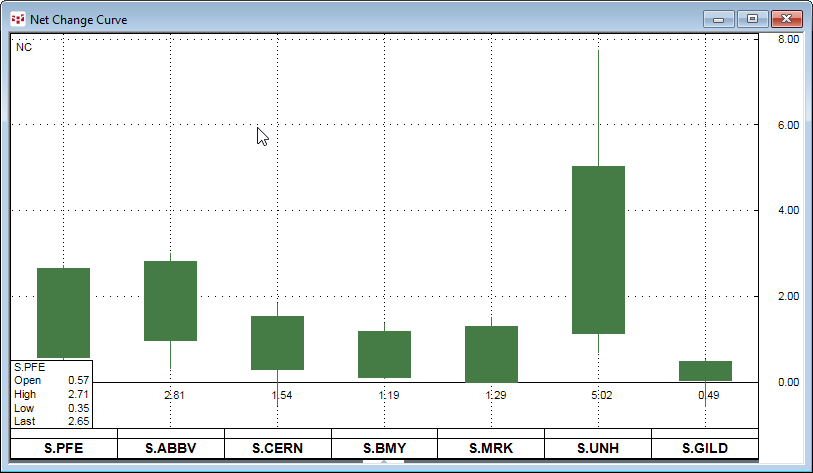Image resolution: width=813 pixels, height=473 pixels.
Task: Select the S.GILD symbol label
Action: tap(704, 448)
